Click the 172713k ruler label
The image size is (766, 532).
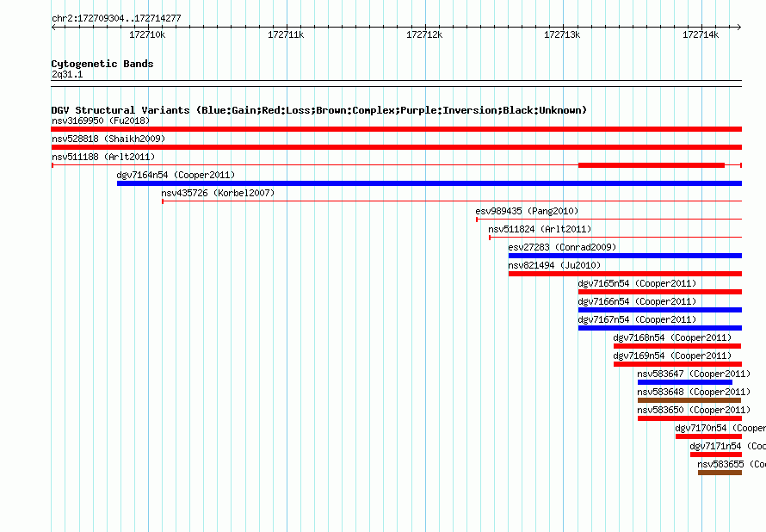tap(562, 34)
